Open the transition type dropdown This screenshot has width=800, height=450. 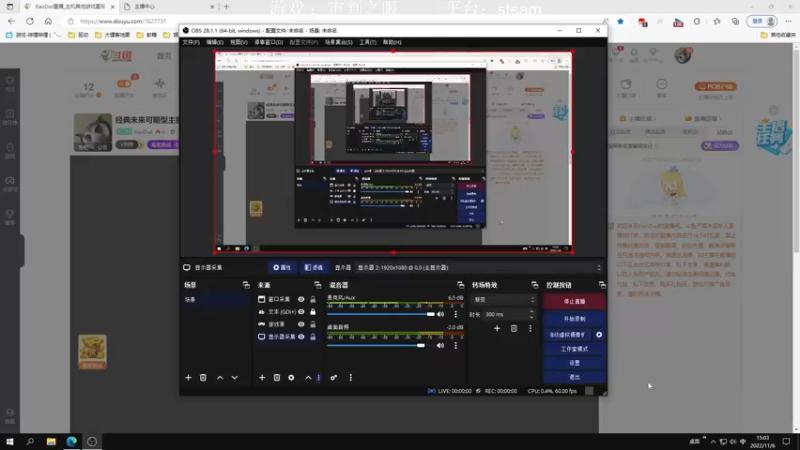tap(504, 299)
